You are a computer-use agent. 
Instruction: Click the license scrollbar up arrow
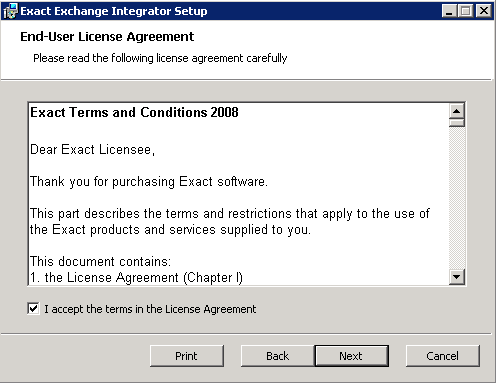(457, 111)
